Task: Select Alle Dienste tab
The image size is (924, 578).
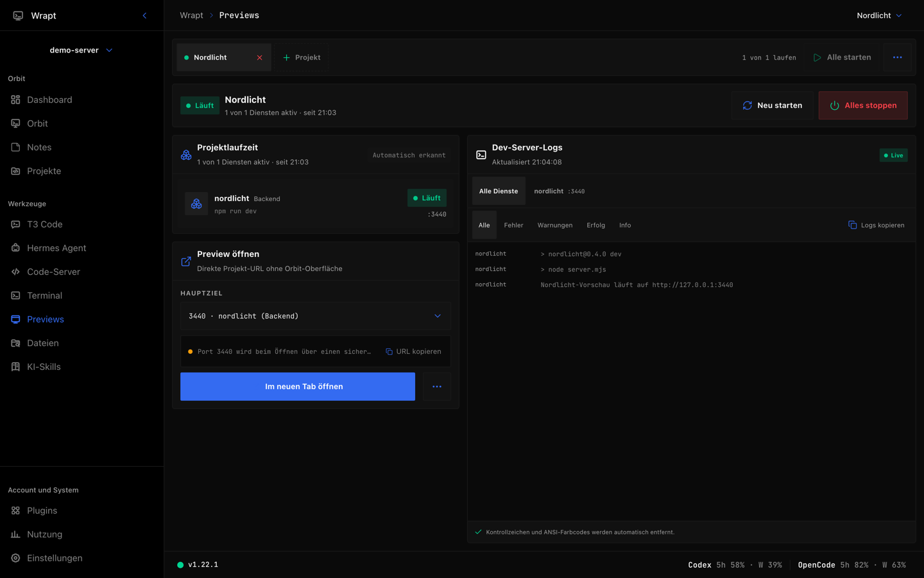Action: click(x=499, y=191)
